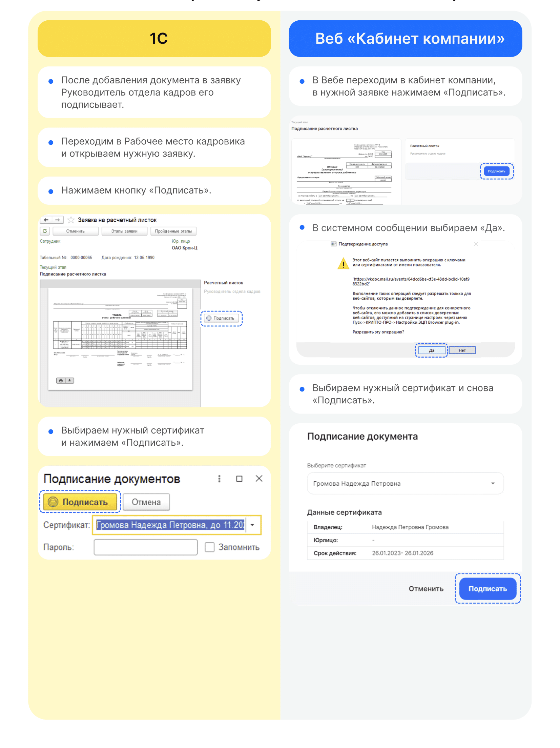Click small 'Подписать' button beside 1C document preview
This screenshot has height=748, width=560.
tap(222, 318)
